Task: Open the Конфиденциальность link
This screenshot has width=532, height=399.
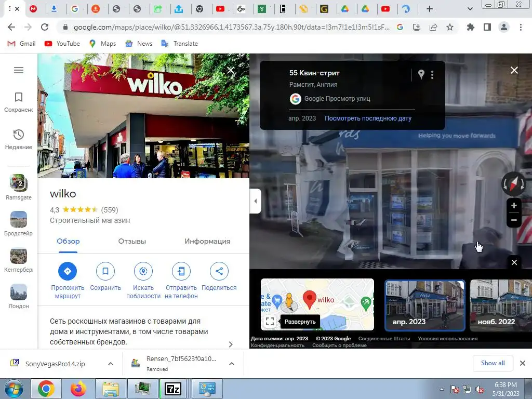Action: tap(277, 345)
